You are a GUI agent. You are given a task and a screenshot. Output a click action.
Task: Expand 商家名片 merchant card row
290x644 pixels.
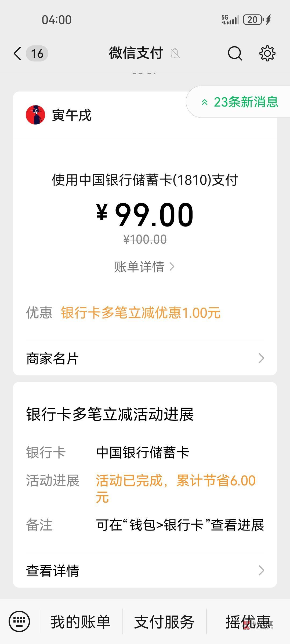[145, 358]
